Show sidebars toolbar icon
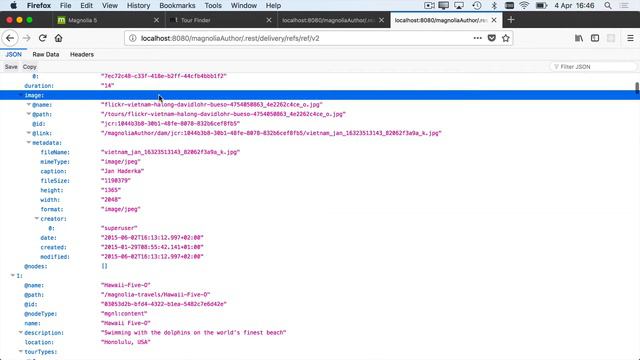Screen dimensions: 640x360 point(595,38)
